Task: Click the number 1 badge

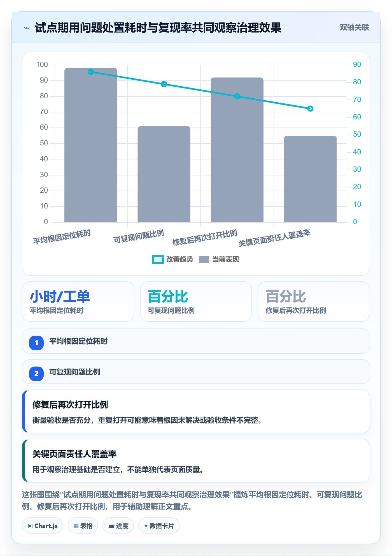Action: 36,343
